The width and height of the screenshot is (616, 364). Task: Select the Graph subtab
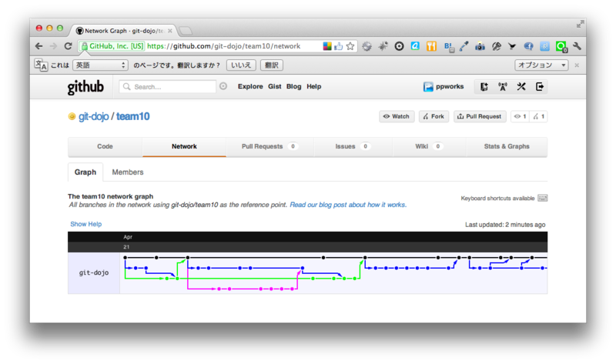(x=85, y=172)
